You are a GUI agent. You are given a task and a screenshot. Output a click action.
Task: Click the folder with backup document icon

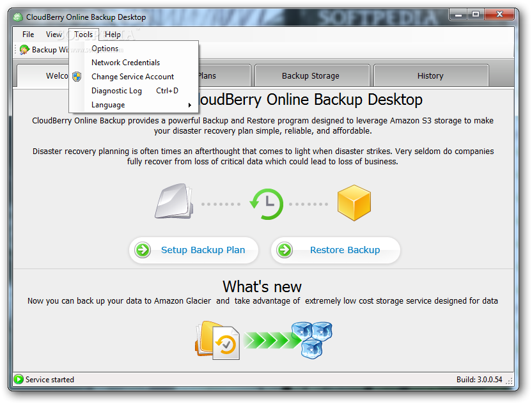217,340
